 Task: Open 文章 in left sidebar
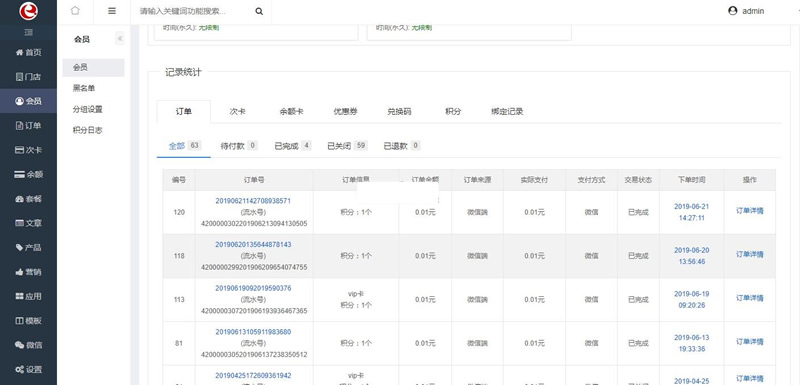click(28, 223)
